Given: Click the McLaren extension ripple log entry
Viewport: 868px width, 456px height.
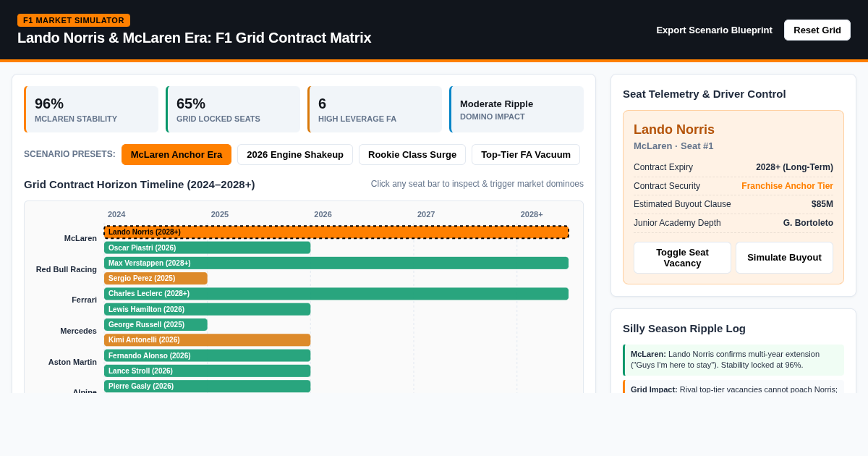Looking at the screenshot, I should tap(733, 360).
